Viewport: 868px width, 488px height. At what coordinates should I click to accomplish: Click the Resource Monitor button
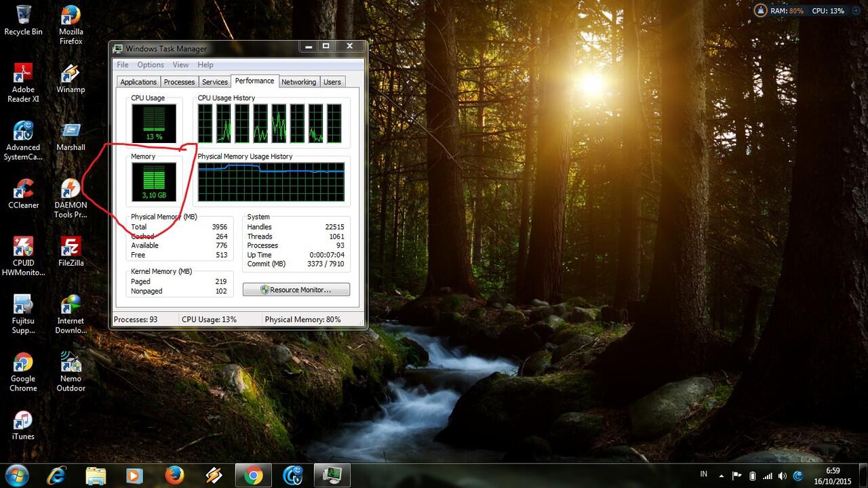pyautogui.click(x=296, y=289)
